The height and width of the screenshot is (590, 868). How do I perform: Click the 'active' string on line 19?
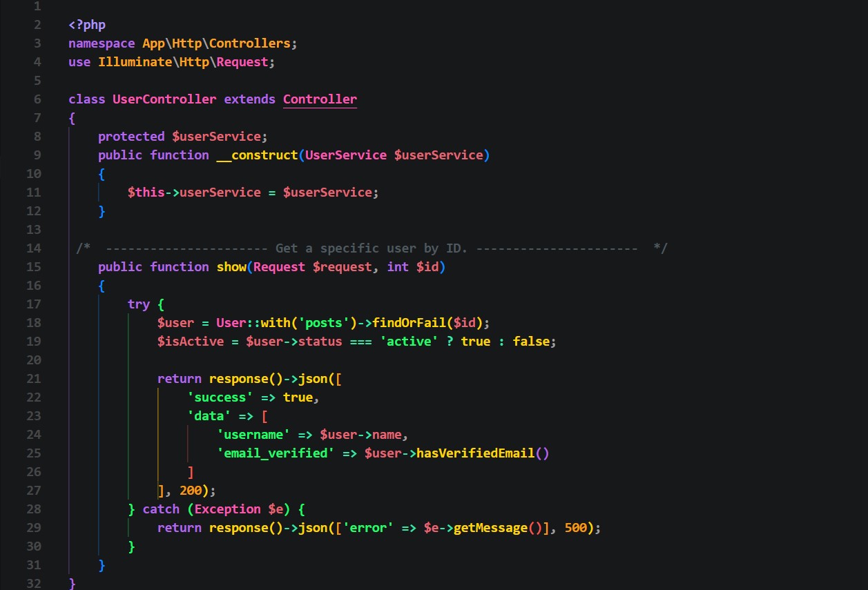tap(409, 341)
